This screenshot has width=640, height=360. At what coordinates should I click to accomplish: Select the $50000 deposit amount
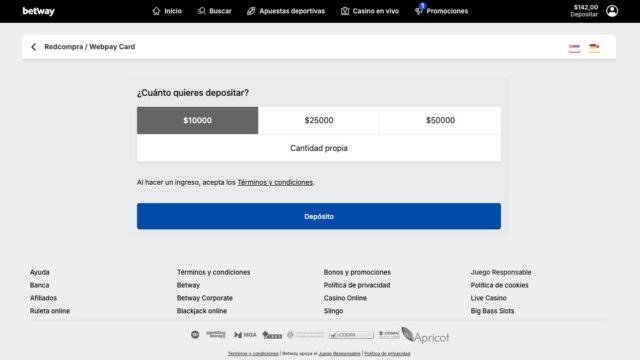[440, 120]
